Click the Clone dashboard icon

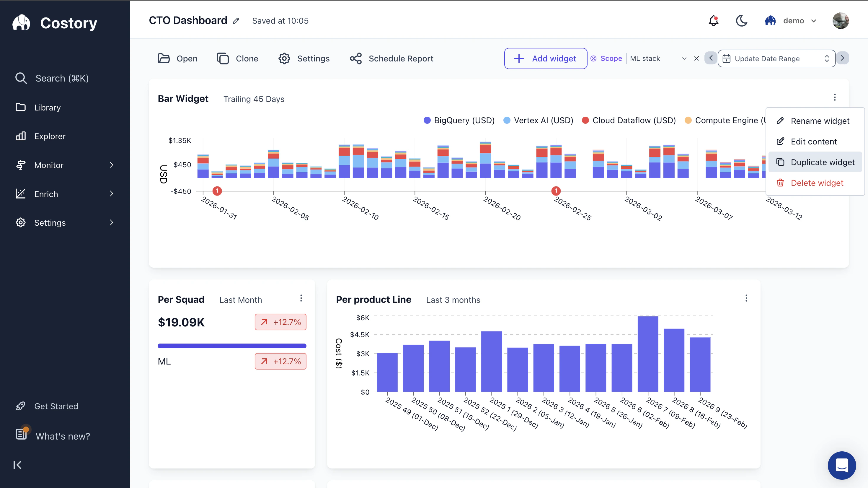tap(223, 58)
